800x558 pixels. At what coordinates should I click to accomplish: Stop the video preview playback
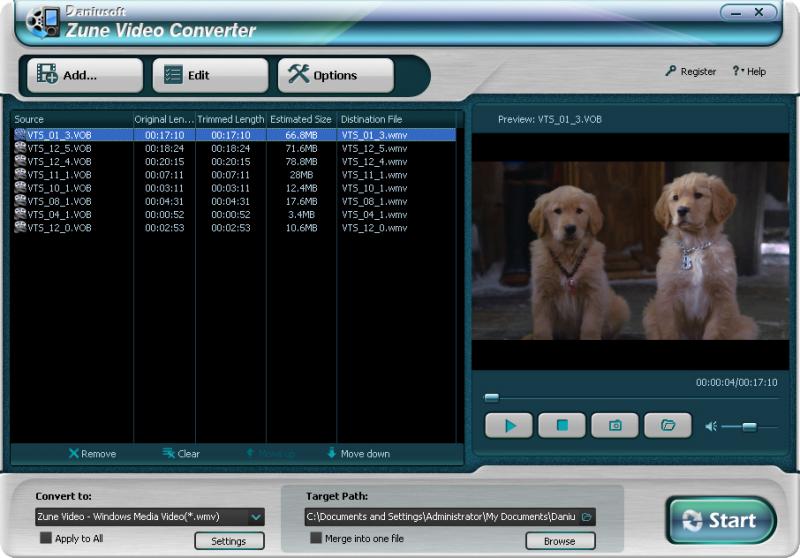(562, 425)
